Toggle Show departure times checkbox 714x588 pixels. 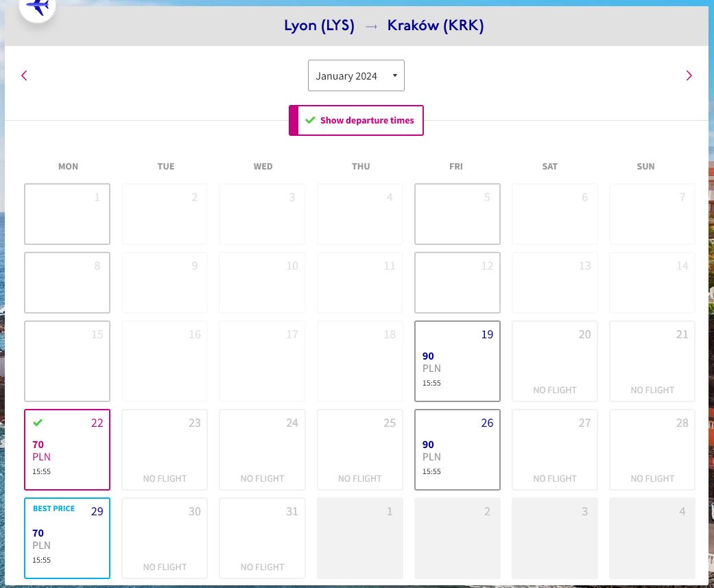tap(356, 120)
